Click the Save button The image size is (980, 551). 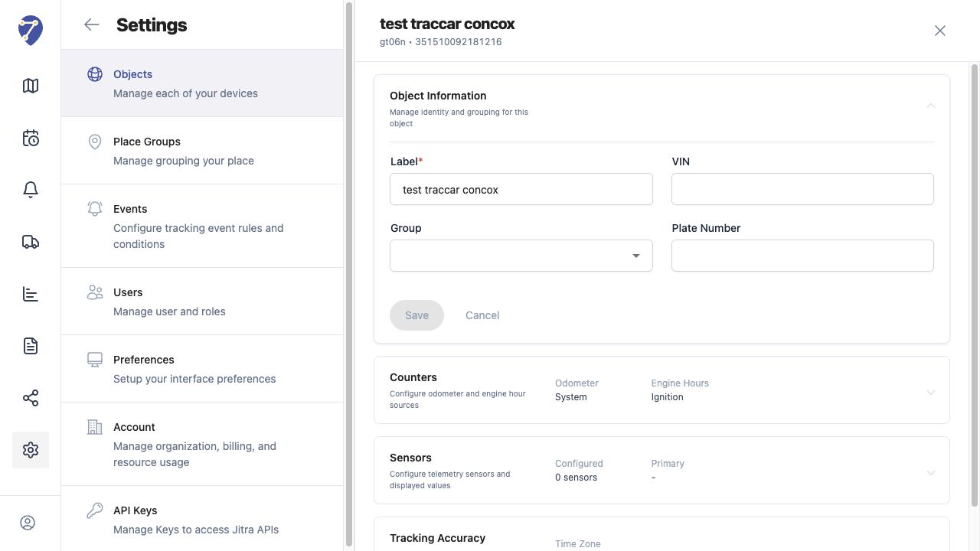pos(416,315)
